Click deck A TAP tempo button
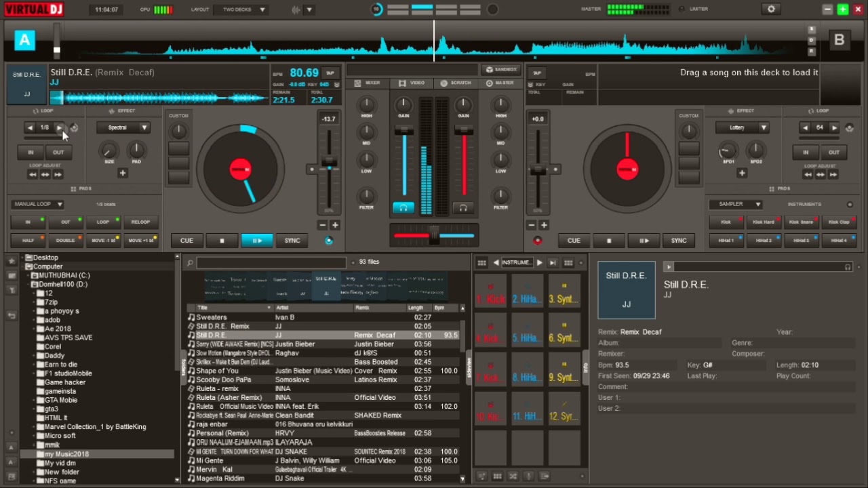 pyautogui.click(x=330, y=73)
